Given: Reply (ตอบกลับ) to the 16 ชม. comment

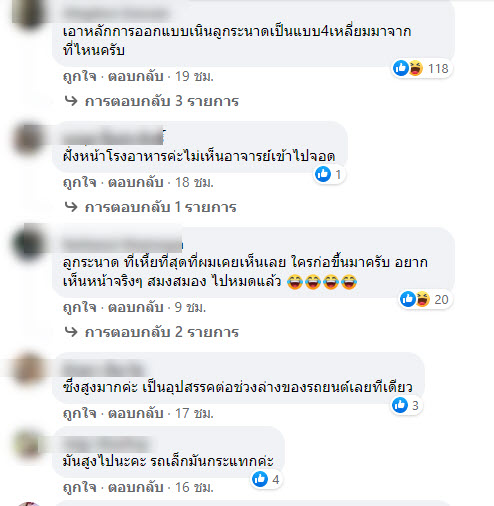Looking at the screenshot, I should [x=136, y=487].
